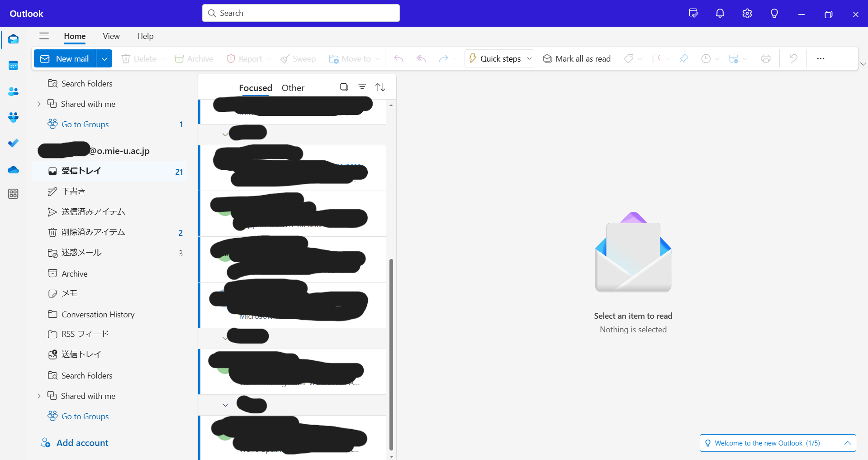Open the New mail dropdown arrow

(104, 58)
